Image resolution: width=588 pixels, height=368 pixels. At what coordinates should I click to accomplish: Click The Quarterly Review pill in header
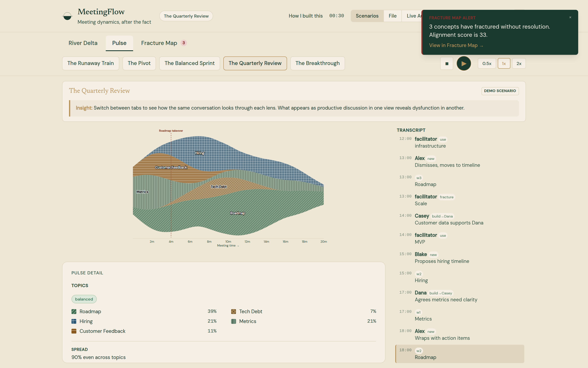coord(186,16)
